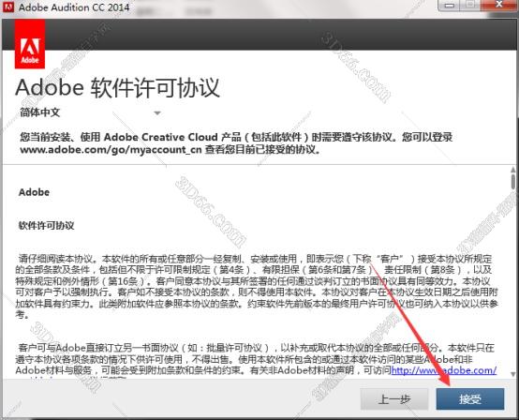Click the Adobe Audition icon in title bar
This screenshot has height=420, width=519.
(x=7, y=7)
